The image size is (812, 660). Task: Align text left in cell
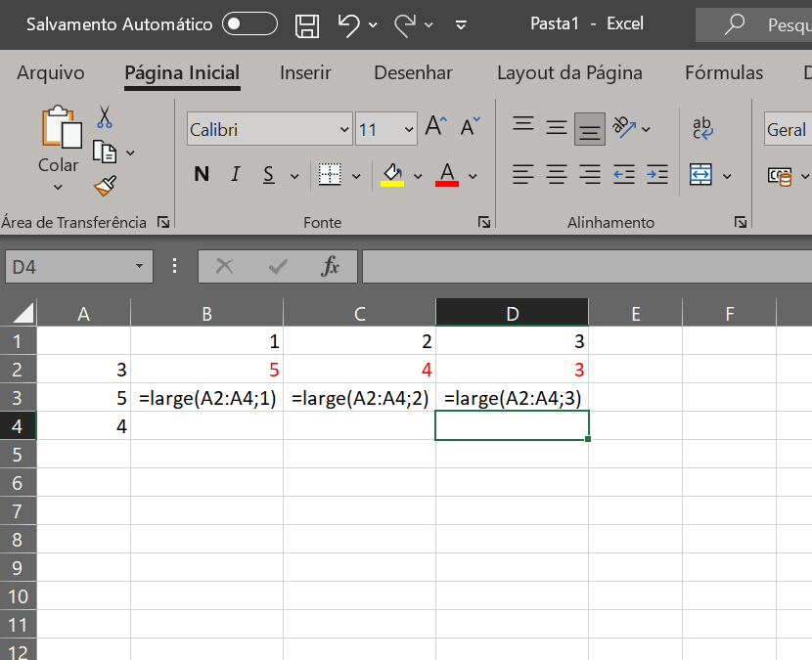pyautogui.click(x=523, y=174)
